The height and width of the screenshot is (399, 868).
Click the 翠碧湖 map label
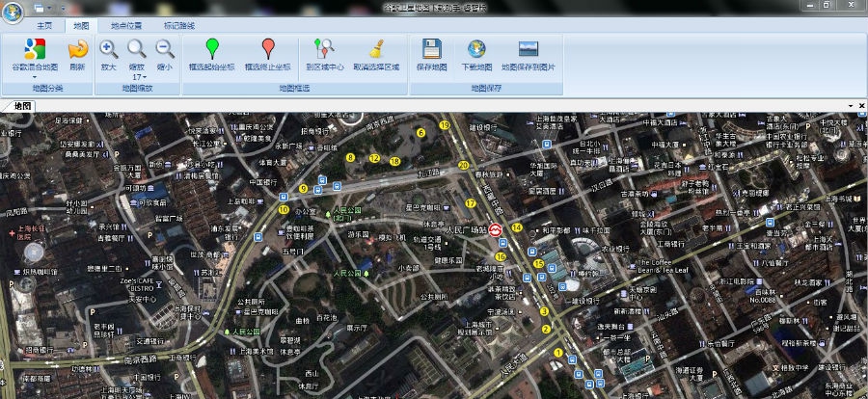pyautogui.click(x=290, y=339)
